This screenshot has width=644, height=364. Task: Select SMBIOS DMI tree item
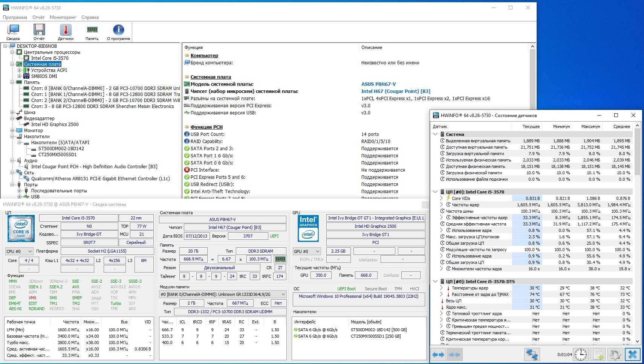pos(44,76)
